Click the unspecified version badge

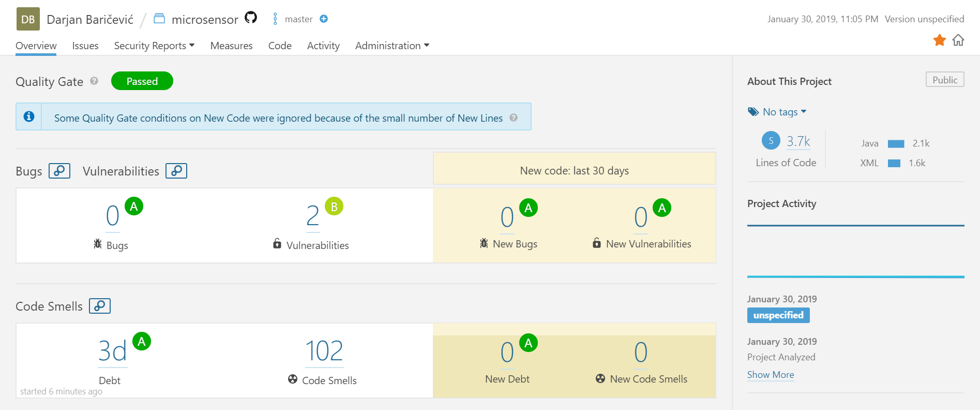point(778,315)
